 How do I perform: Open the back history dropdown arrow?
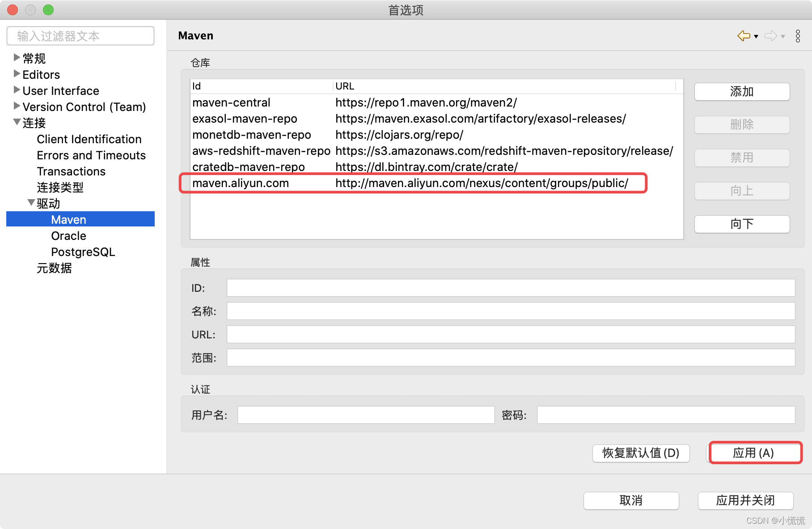coord(756,37)
